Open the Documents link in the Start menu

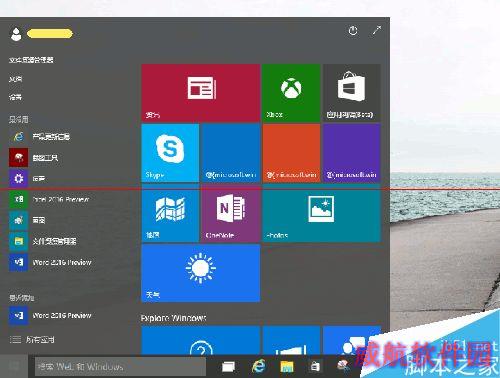point(16,79)
